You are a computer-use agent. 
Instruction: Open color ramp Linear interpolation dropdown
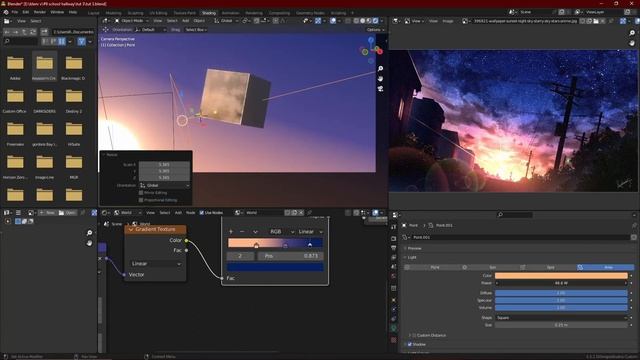310,231
